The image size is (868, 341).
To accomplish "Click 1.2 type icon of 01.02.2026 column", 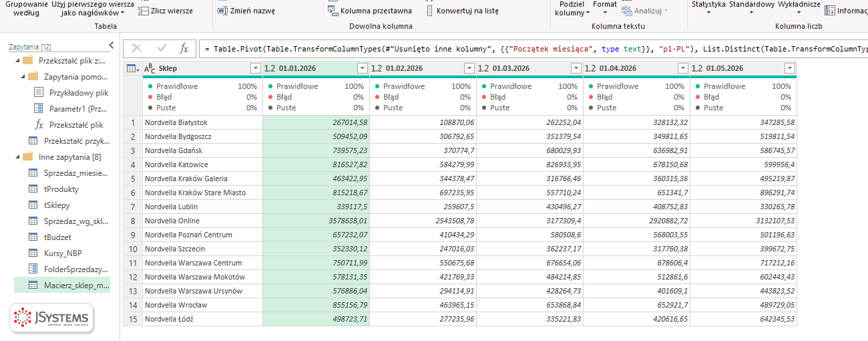I will 377,68.
